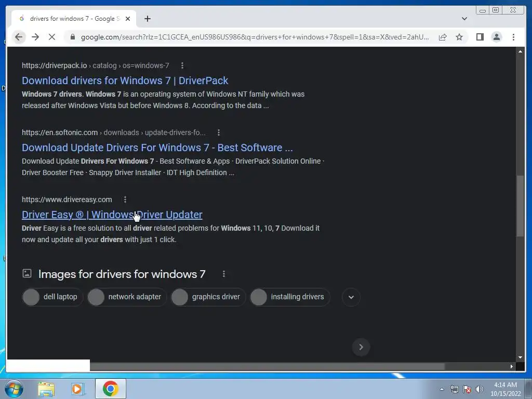
Task: Open Windows Explorer from the taskbar
Action: (x=46, y=389)
